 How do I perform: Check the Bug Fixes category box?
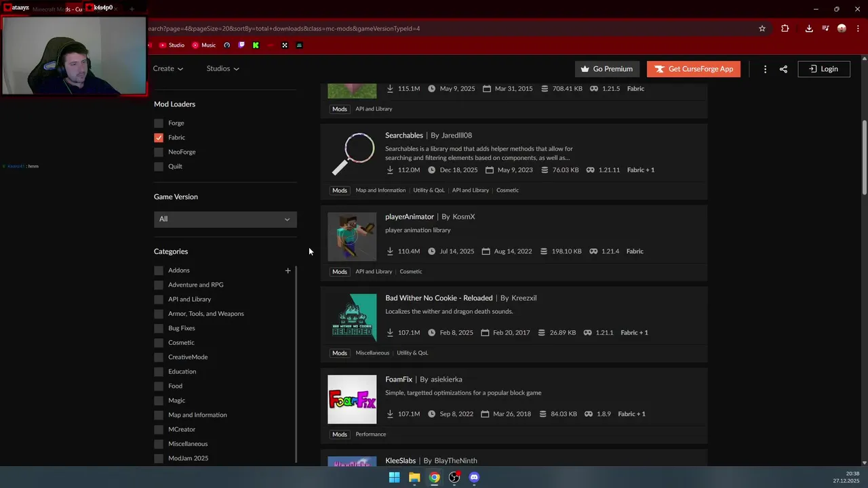(159, 328)
